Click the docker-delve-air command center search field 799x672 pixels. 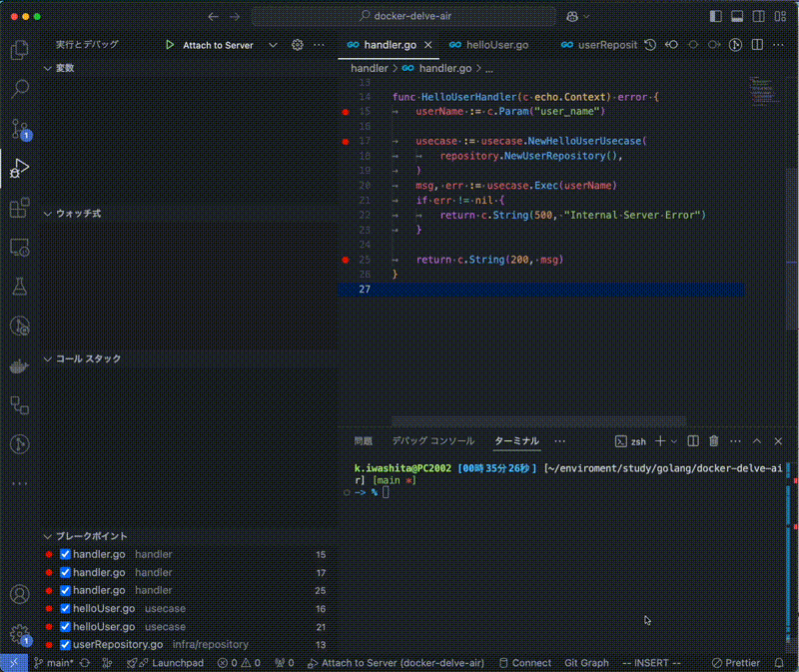404,17
